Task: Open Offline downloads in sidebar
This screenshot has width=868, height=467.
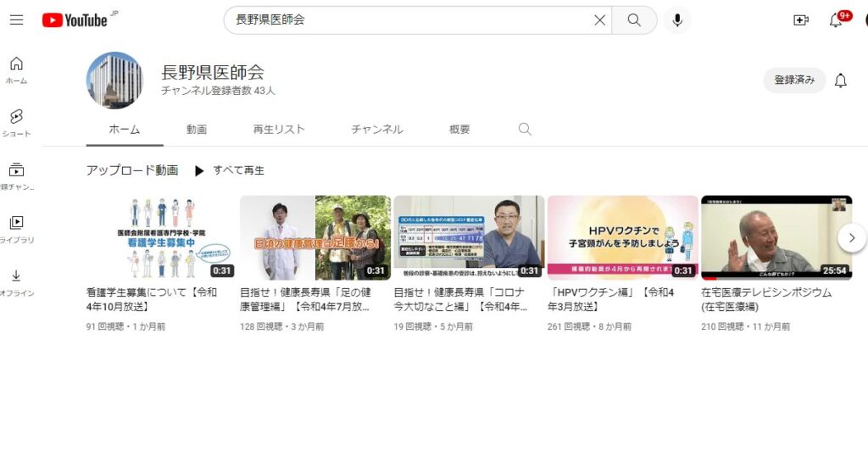Action: [x=16, y=281]
